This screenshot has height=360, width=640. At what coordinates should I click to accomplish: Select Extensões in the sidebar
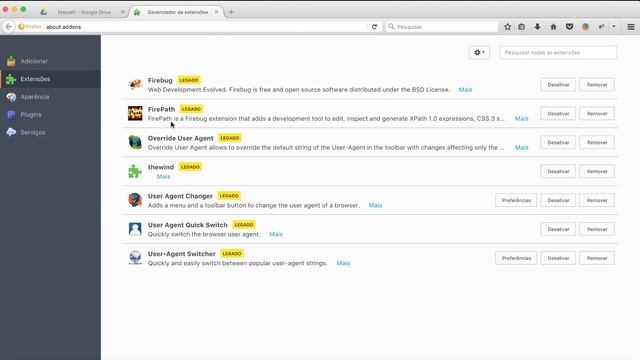[x=50, y=79]
